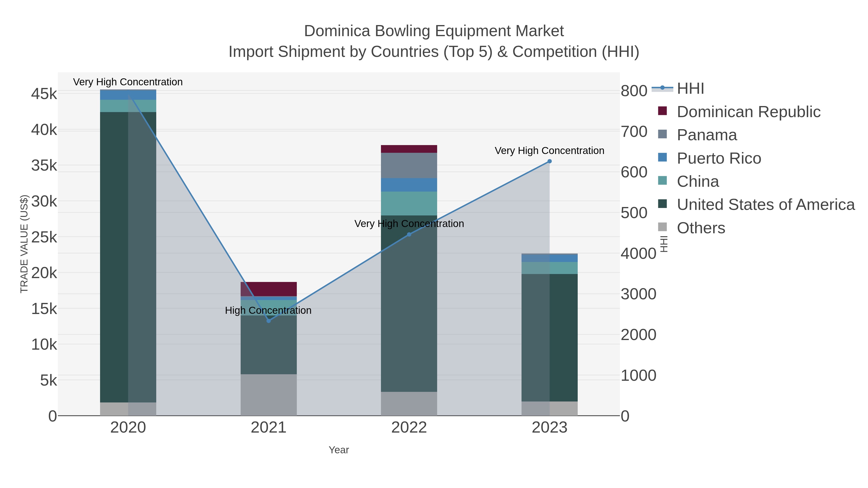Click the 2022 Puerto Rico bar segment

pyautogui.click(x=409, y=185)
